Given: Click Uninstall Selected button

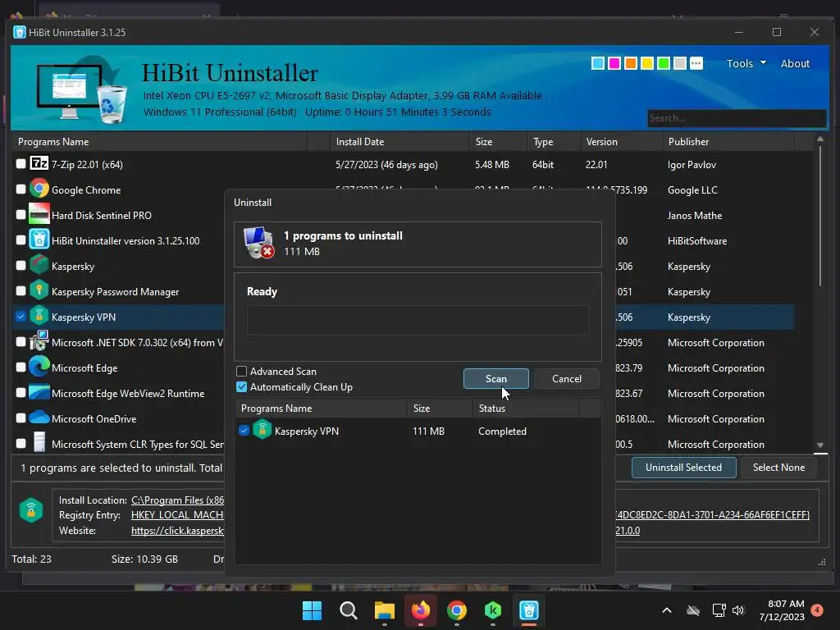Looking at the screenshot, I should point(683,467).
